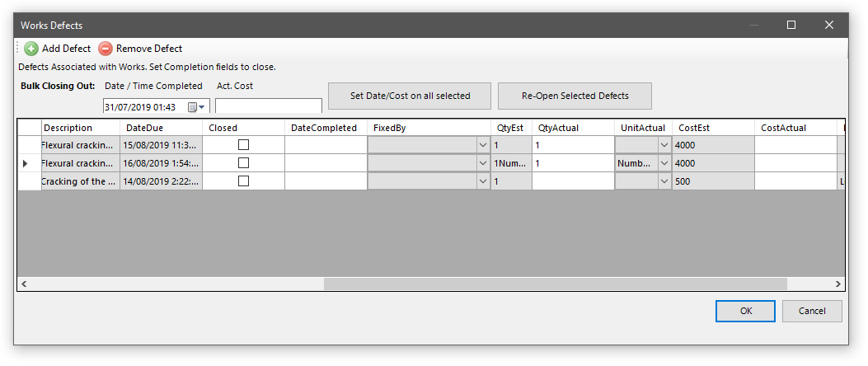The height and width of the screenshot is (366, 868).
Task: Open UnitActual dropdown showing Numb...
Action: point(664,163)
